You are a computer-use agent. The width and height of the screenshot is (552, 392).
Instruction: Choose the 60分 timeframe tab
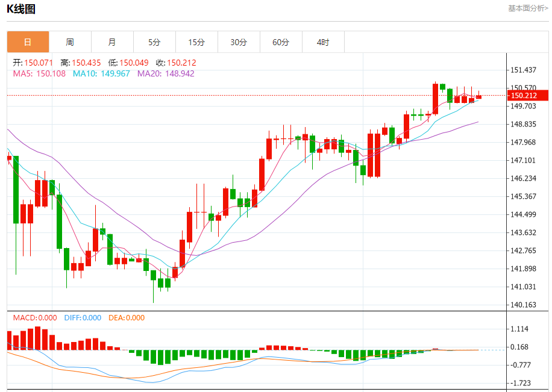pos(281,42)
